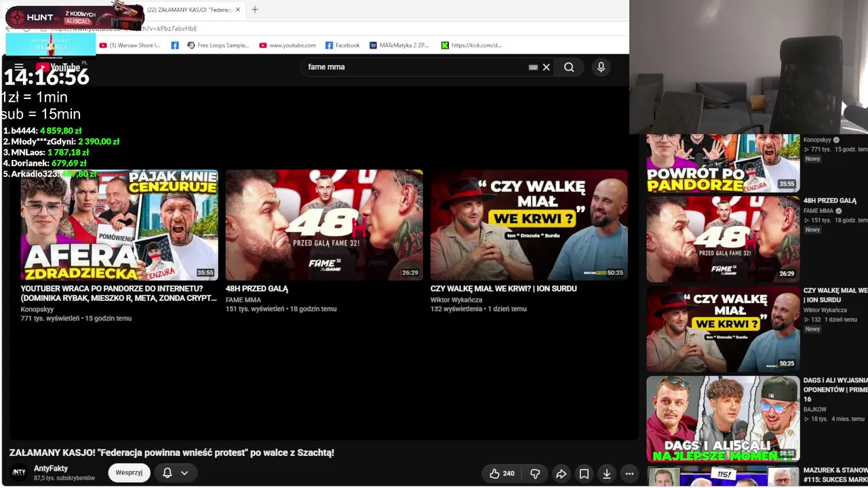Click '132 wyświetlenia • 1 dzień temu' text
This screenshot has height=488, width=868.
coord(479,309)
